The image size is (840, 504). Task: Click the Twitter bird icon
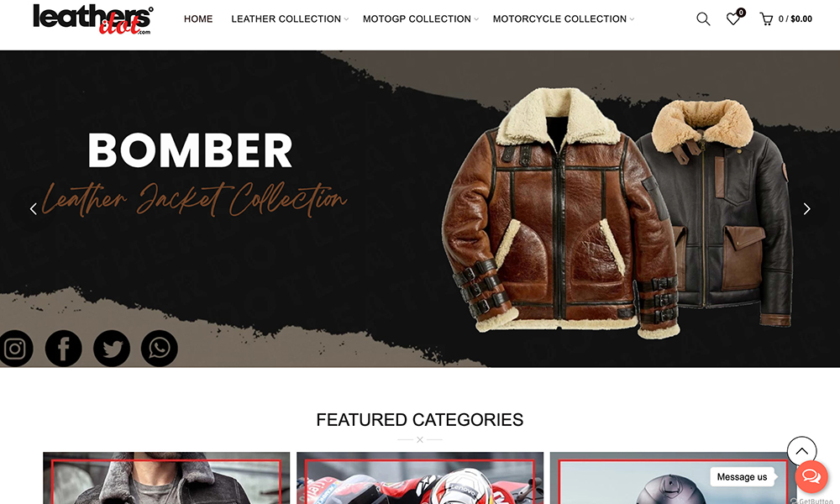[112, 349]
